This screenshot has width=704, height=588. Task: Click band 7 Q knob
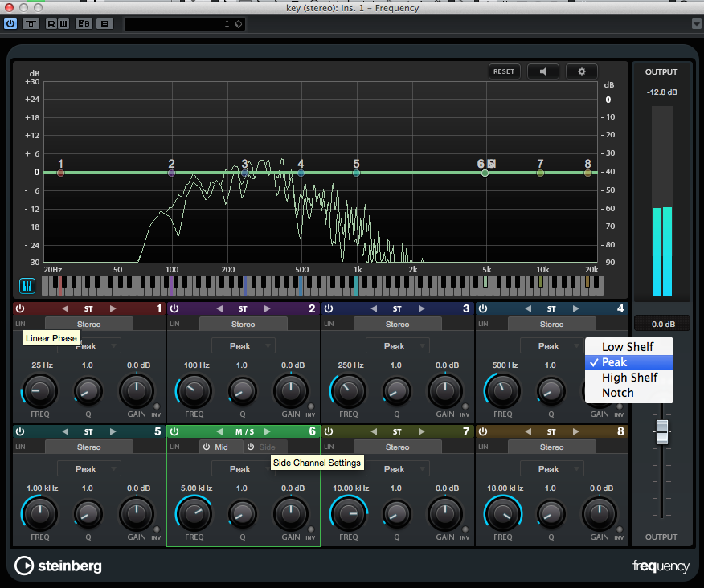tap(397, 514)
